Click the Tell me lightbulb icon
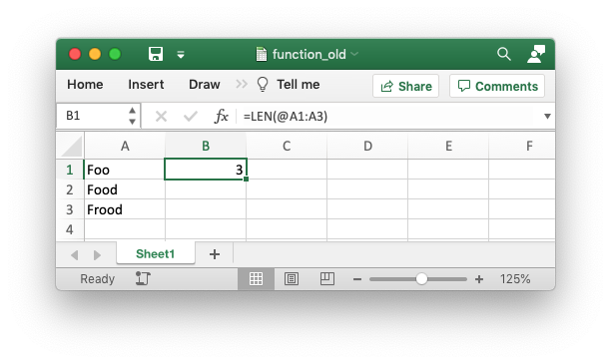611x364 pixels. point(263,84)
